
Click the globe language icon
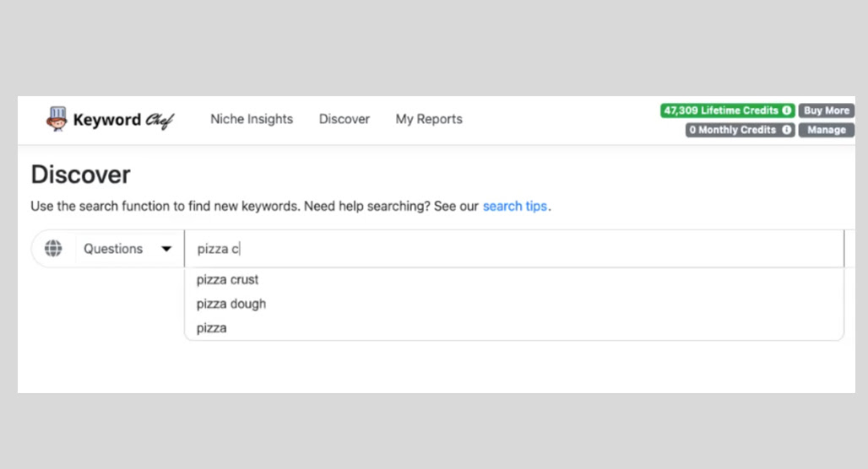[53, 248]
